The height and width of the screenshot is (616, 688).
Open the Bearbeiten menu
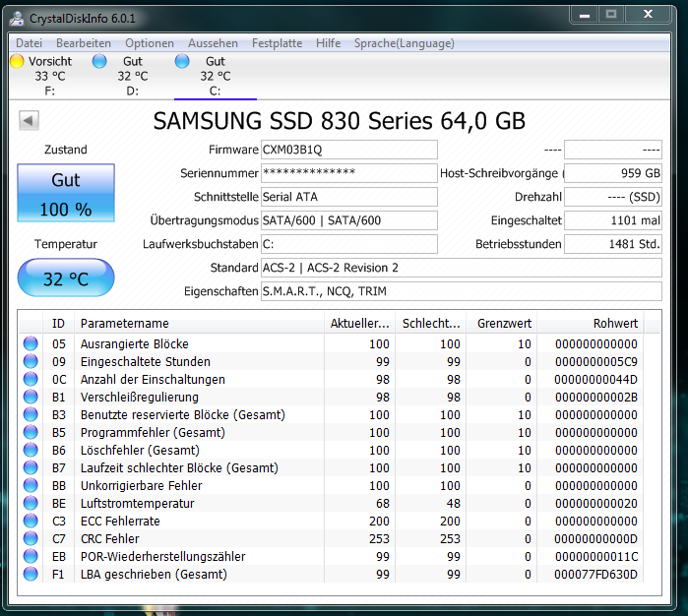(84, 43)
